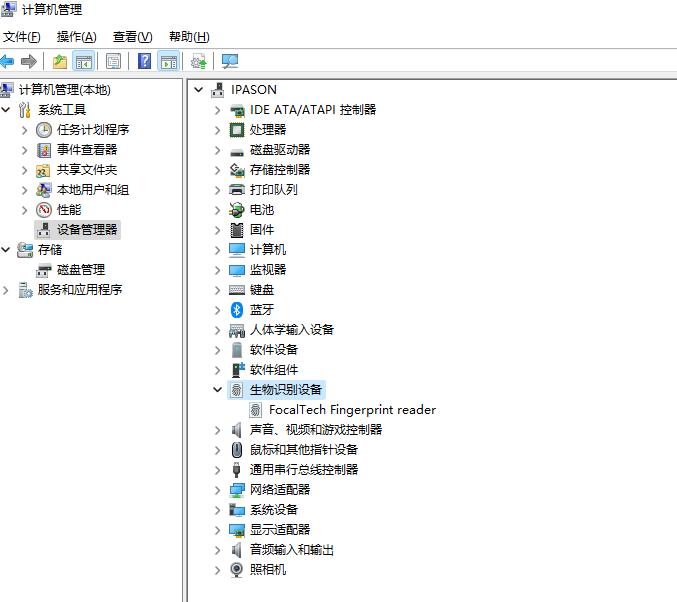Viewport: 677px width, 602px height.
Task: Open the 查看(V) menu
Action: (x=133, y=37)
